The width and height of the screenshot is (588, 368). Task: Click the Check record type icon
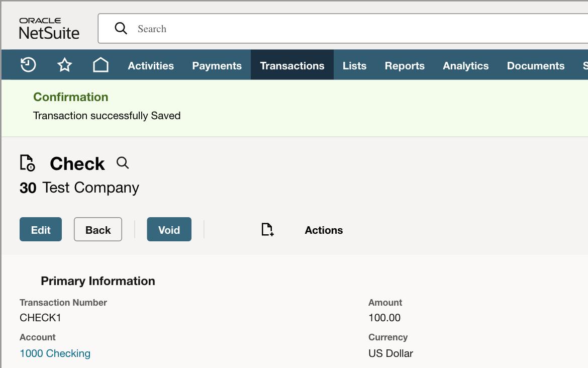click(x=27, y=163)
